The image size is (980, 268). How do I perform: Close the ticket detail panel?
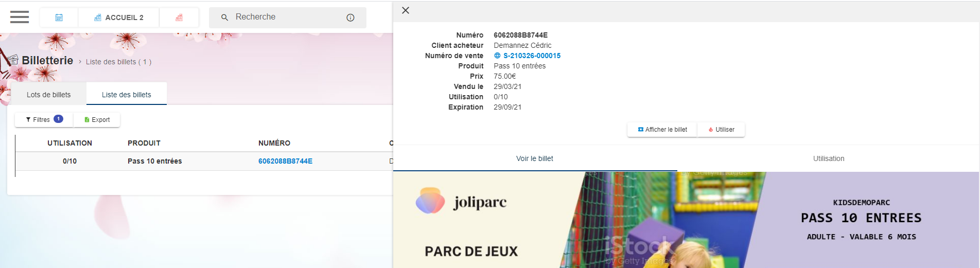[x=406, y=10]
